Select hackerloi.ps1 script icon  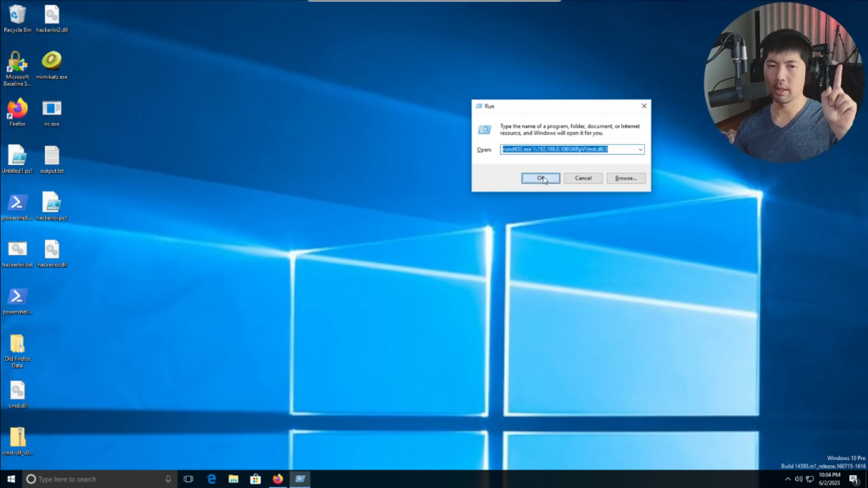pos(52,207)
